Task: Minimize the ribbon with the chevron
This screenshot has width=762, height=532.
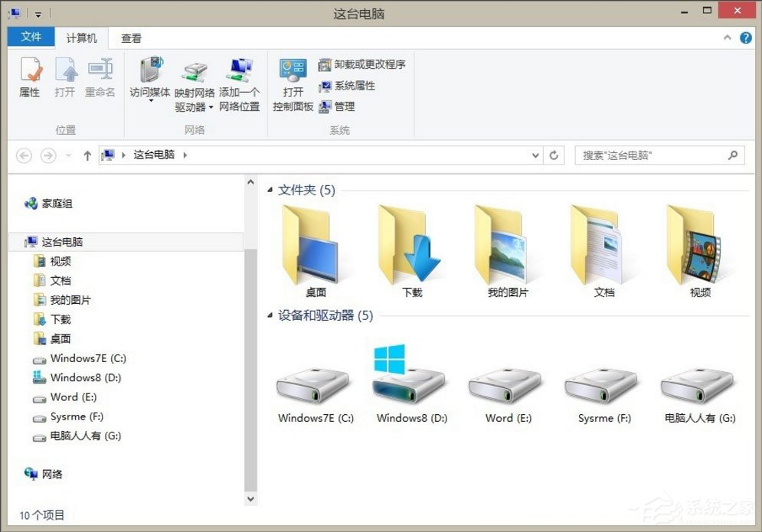Action: 727,37
